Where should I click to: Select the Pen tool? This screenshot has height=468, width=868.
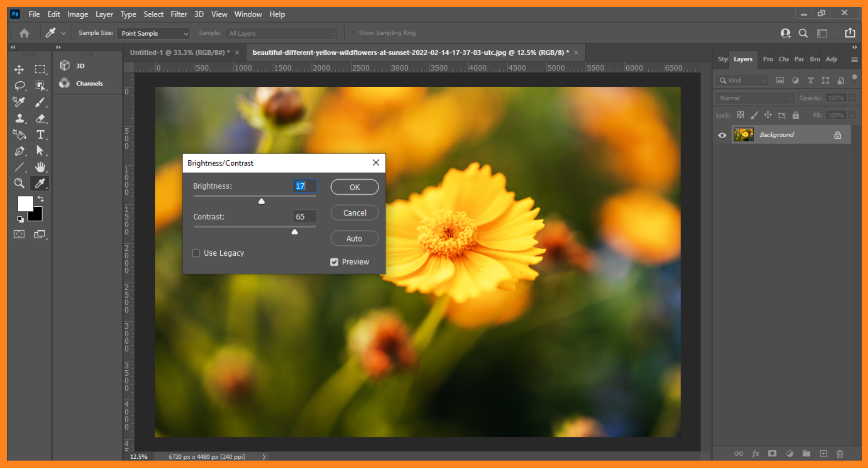(19, 151)
